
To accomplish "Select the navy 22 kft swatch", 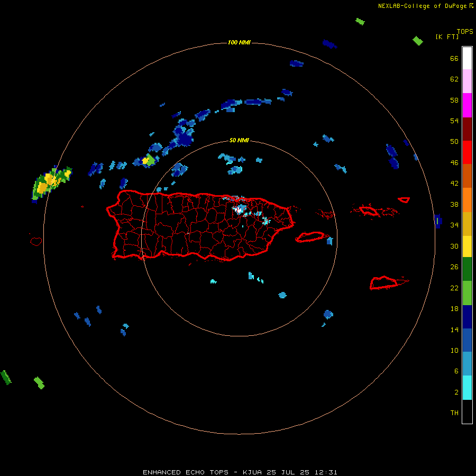I will point(467,317).
